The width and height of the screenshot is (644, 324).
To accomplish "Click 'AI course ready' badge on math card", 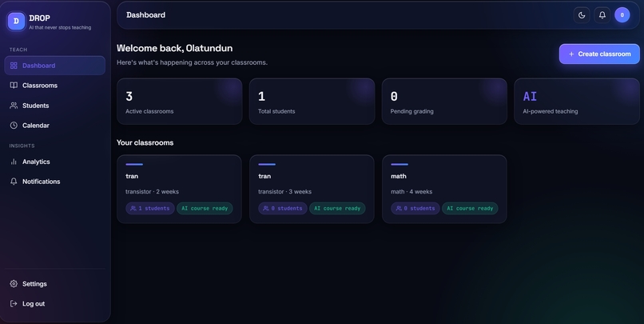I will click(470, 209).
